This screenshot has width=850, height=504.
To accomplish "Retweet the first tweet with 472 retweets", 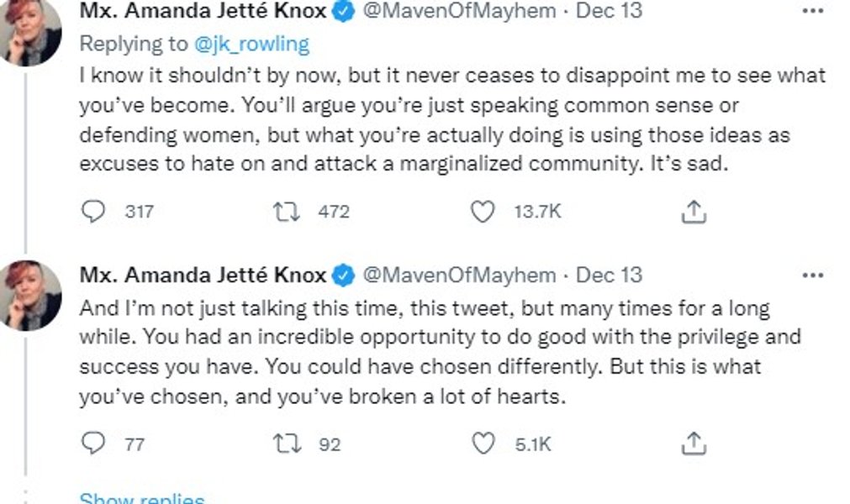I will click(287, 212).
